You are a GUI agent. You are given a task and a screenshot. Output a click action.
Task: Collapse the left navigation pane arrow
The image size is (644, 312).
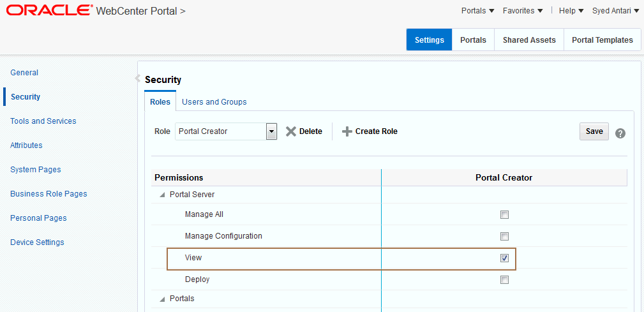[137, 78]
